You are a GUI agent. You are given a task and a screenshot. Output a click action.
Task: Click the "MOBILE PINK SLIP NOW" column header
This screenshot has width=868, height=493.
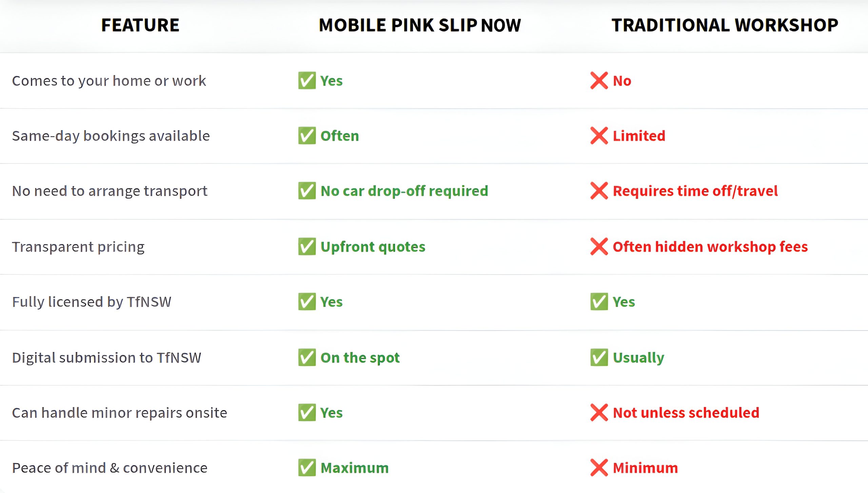[x=420, y=25]
